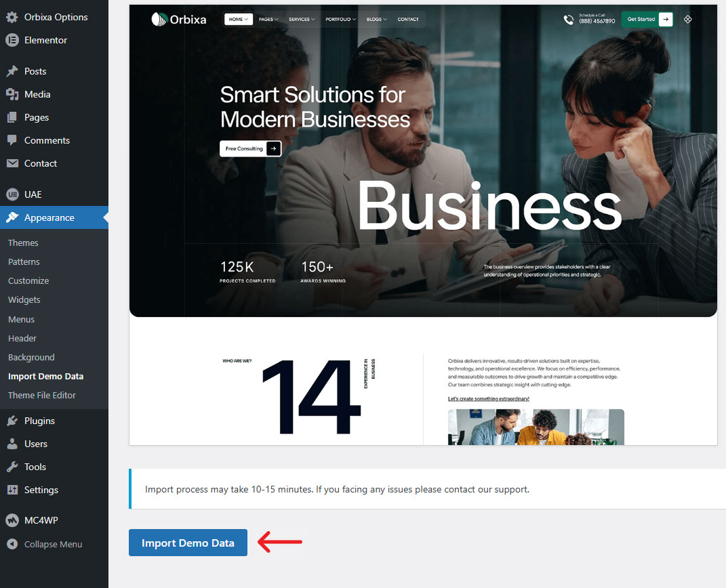Image resolution: width=726 pixels, height=588 pixels.
Task: Click the Comments bubble icon
Action: (x=12, y=140)
